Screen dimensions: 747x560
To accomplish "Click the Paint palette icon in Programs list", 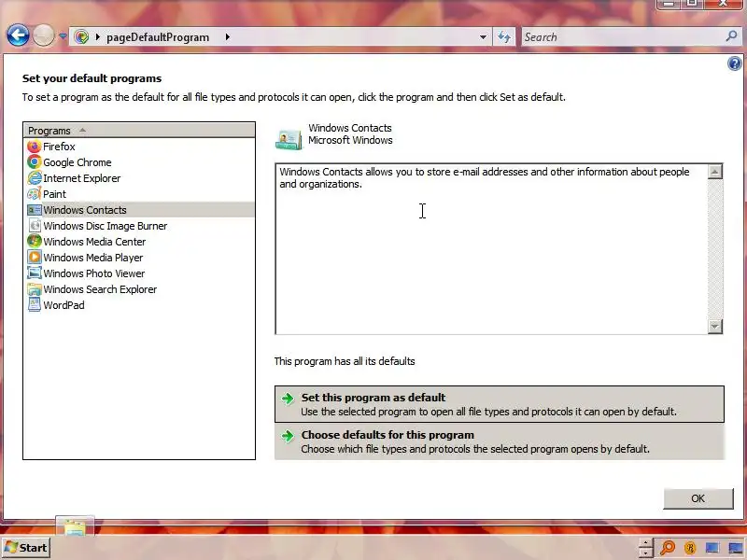I will click(35, 194).
